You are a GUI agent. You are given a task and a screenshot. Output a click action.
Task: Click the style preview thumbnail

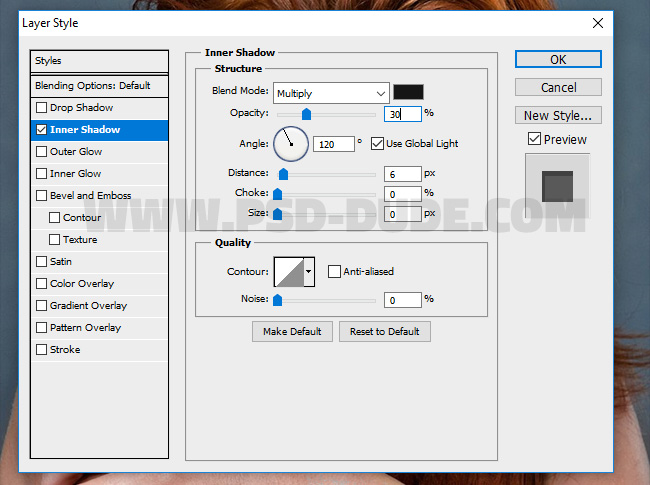point(558,186)
